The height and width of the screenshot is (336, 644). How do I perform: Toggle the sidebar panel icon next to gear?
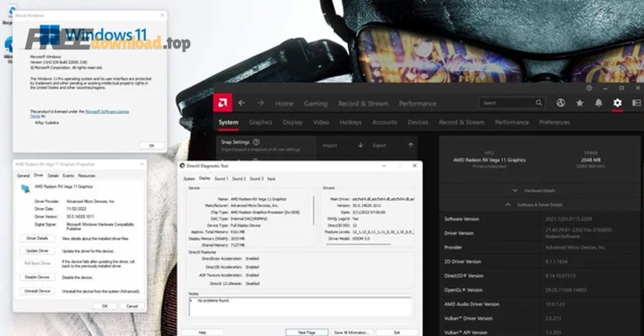637,103
